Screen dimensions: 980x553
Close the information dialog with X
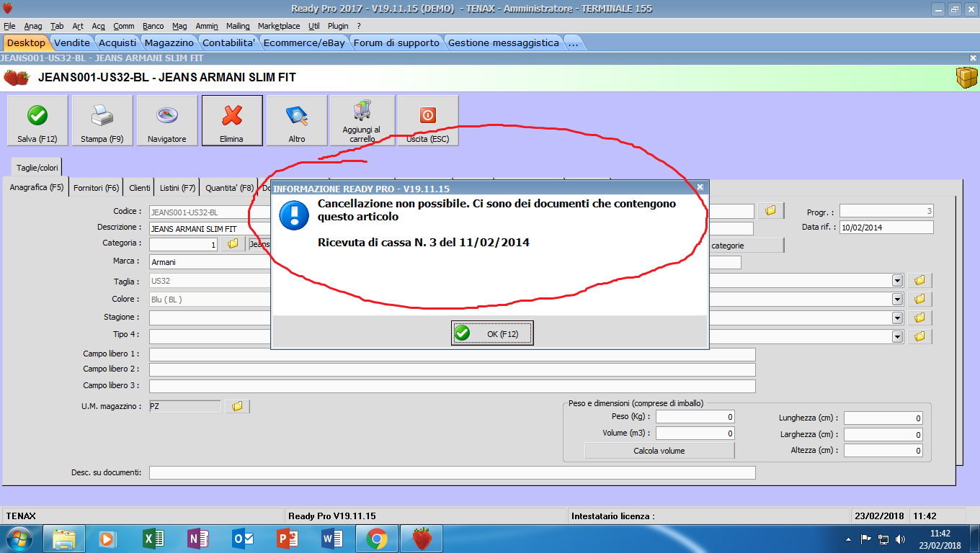(x=700, y=186)
